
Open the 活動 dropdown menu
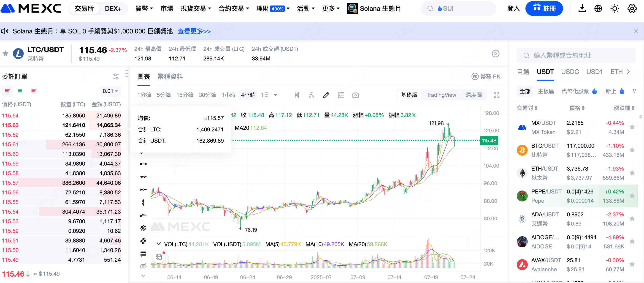point(306,8)
